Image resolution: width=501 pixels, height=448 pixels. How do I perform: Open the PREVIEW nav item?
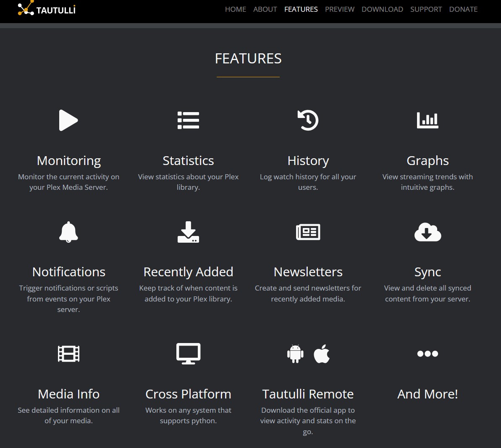tap(340, 9)
